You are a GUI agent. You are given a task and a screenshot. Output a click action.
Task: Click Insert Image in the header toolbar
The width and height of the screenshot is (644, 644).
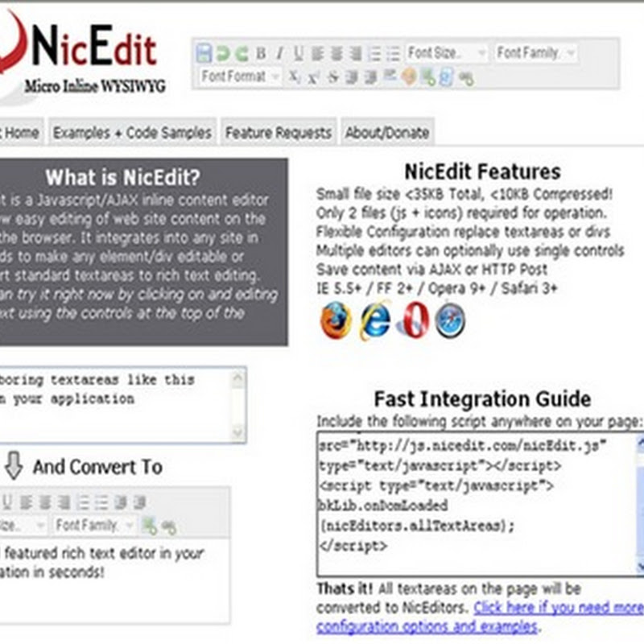[x=428, y=76]
